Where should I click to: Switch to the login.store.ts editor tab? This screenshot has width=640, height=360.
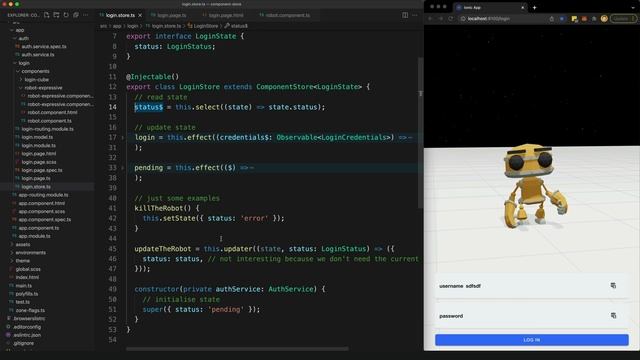coord(120,15)
